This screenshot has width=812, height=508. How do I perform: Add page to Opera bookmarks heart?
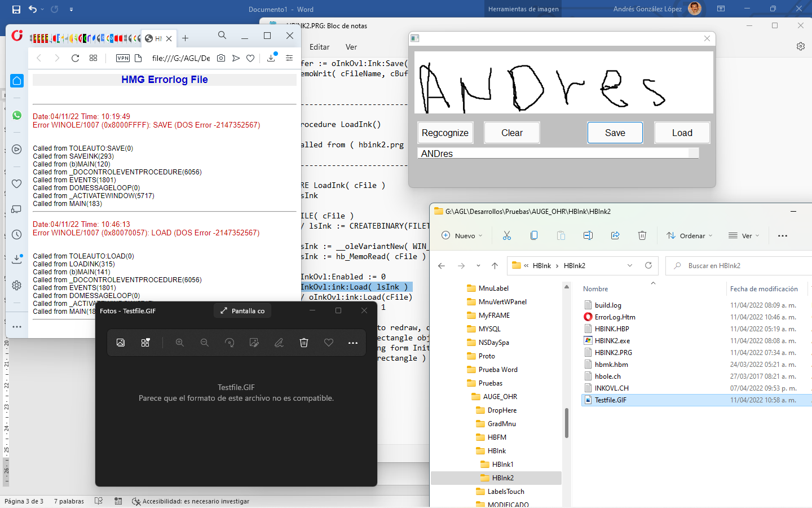click(x=250, y=58)
